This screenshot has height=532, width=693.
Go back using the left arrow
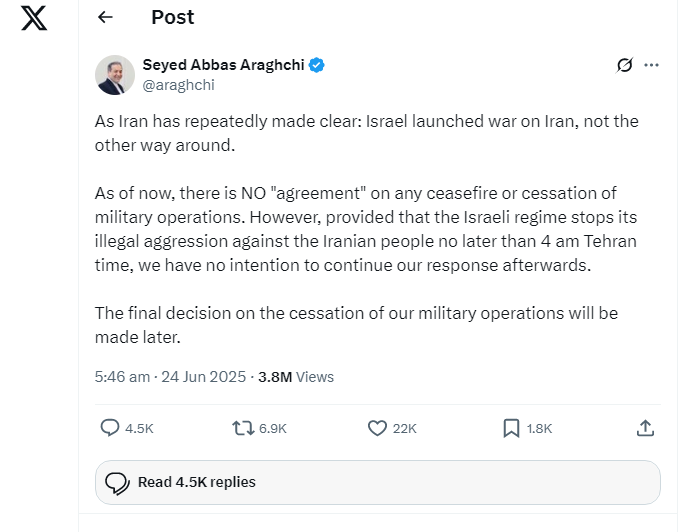(105, 17)
